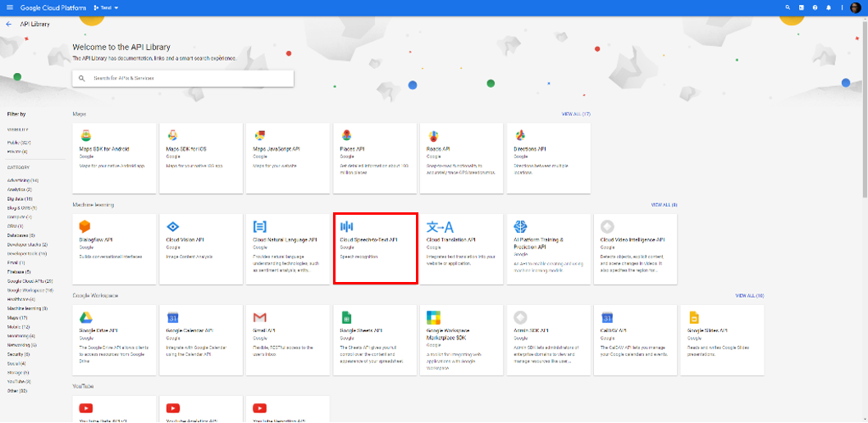Click the page vertical scrollbar

[865, 108]
